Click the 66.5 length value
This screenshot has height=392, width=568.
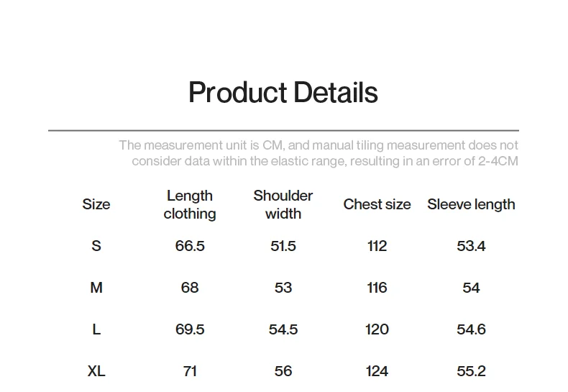(190, 246)
